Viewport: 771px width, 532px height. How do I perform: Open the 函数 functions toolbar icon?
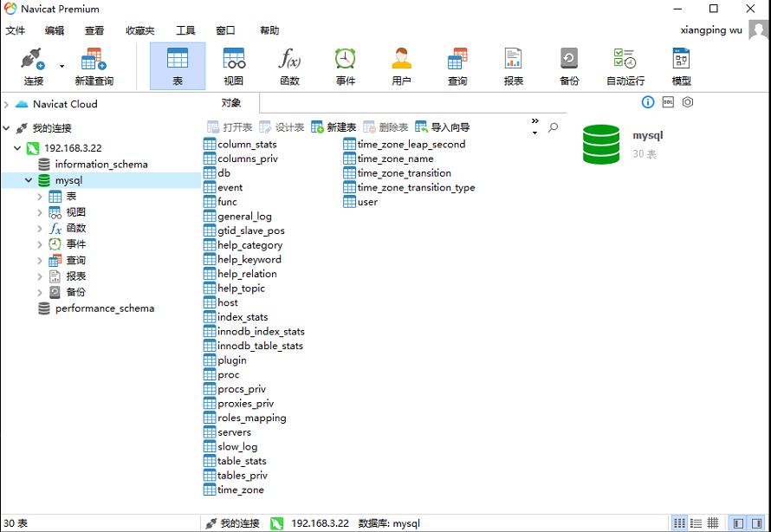[289, 67]
